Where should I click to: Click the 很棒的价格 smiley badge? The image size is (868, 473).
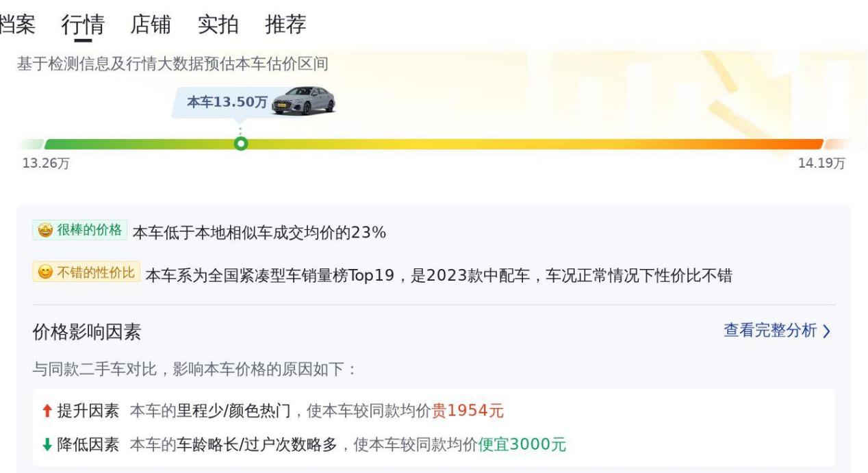pos(79,230)
